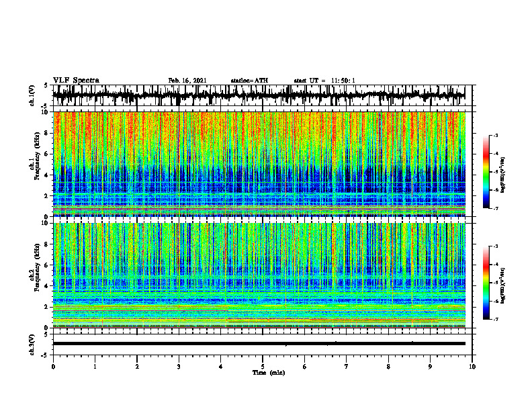Click the "-3" label on ch.1 colorbar
The image size is (532, 411).
(x=496, y=135)
